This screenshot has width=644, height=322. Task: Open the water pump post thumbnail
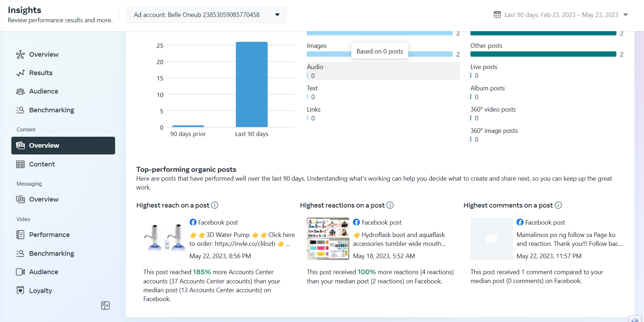pyautogui.click(x=164, y=238)
